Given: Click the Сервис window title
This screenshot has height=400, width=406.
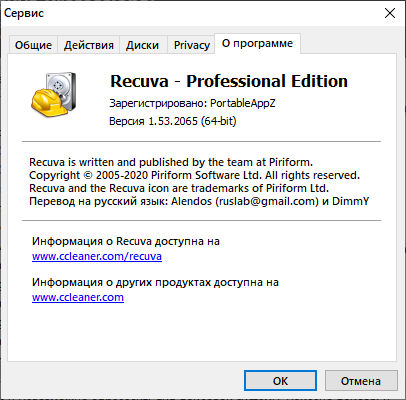Looking at the screenshot, I should click(24, 13).
